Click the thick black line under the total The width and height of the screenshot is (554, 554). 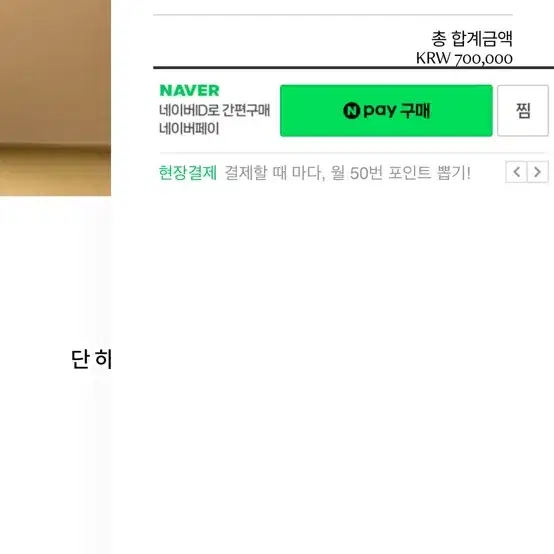[x=353, y=67]
